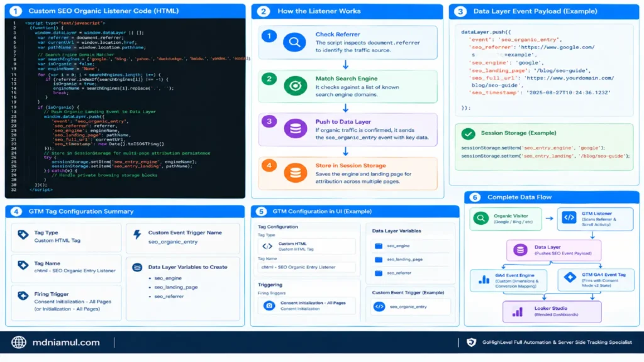Click the bar chart icon in the GA4 Event Engine card
Image resolution: width=644 pixels, height=362 pixels.
tap(484, 280)
